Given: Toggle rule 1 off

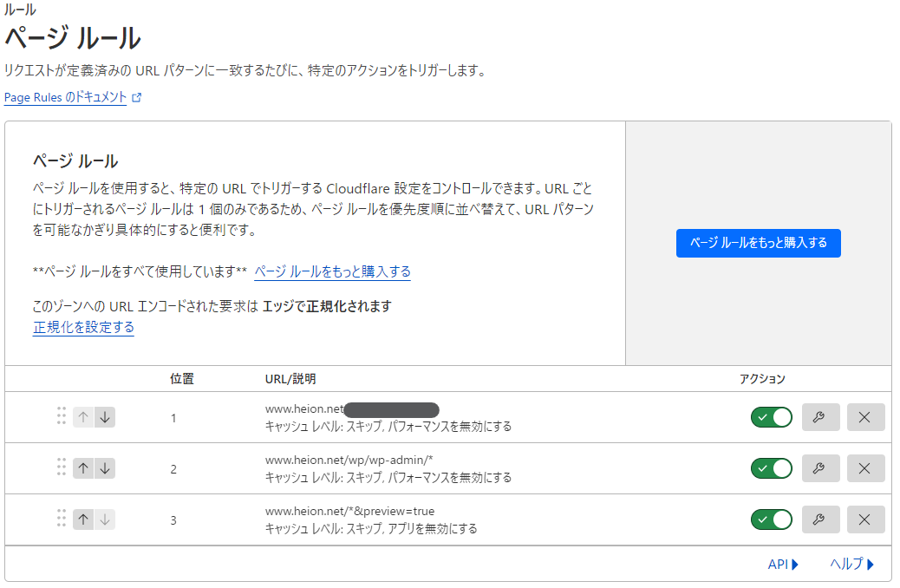Looking at the screenshot, I should pos(772,417).
